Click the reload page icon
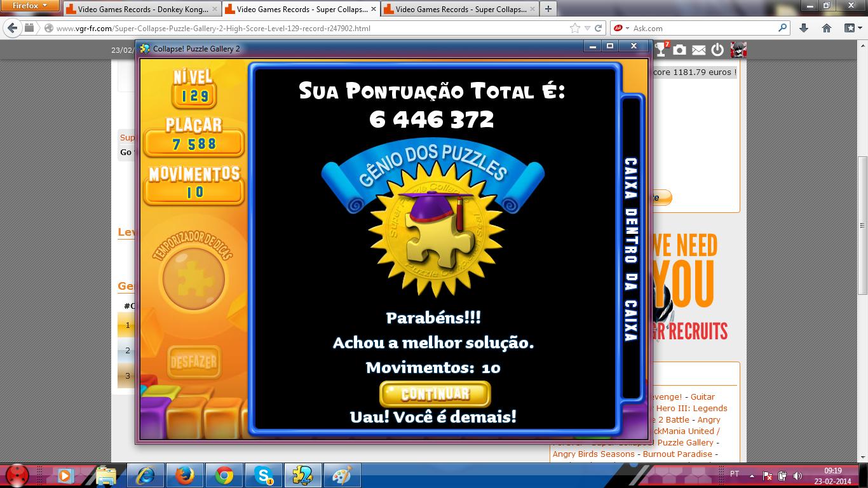Viewport: 868px width, 488px height. [x=599, y=28]
